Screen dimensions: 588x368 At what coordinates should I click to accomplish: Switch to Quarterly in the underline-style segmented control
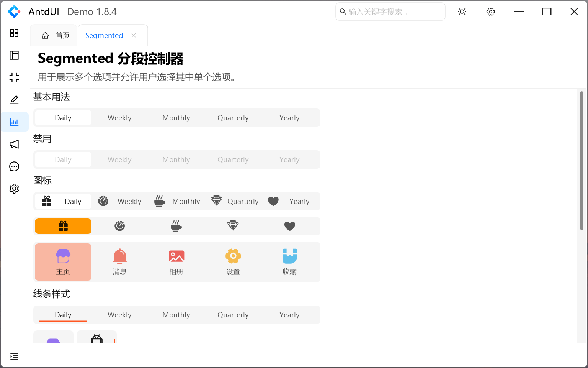coord(233,315)
